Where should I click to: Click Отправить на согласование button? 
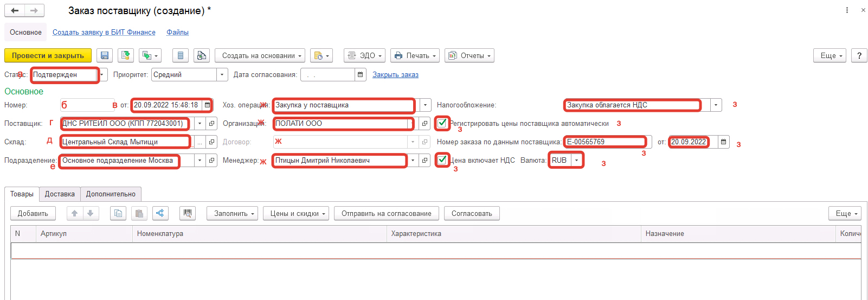386,213
